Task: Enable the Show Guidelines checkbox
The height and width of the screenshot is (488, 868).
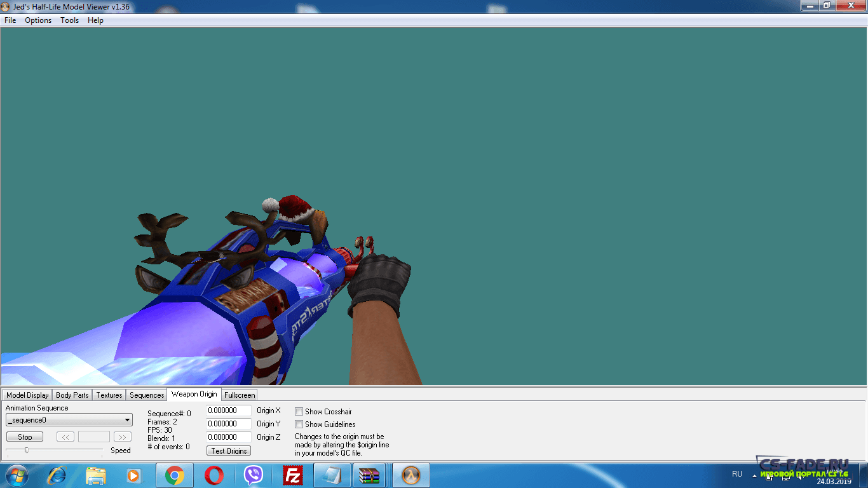Action: point(299,424)
